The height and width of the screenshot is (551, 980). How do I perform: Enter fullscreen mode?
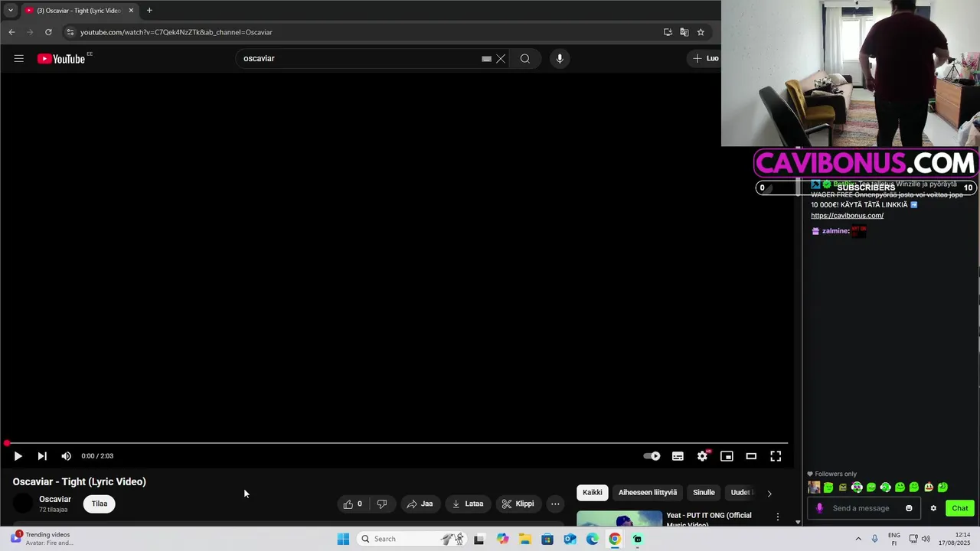776,456
